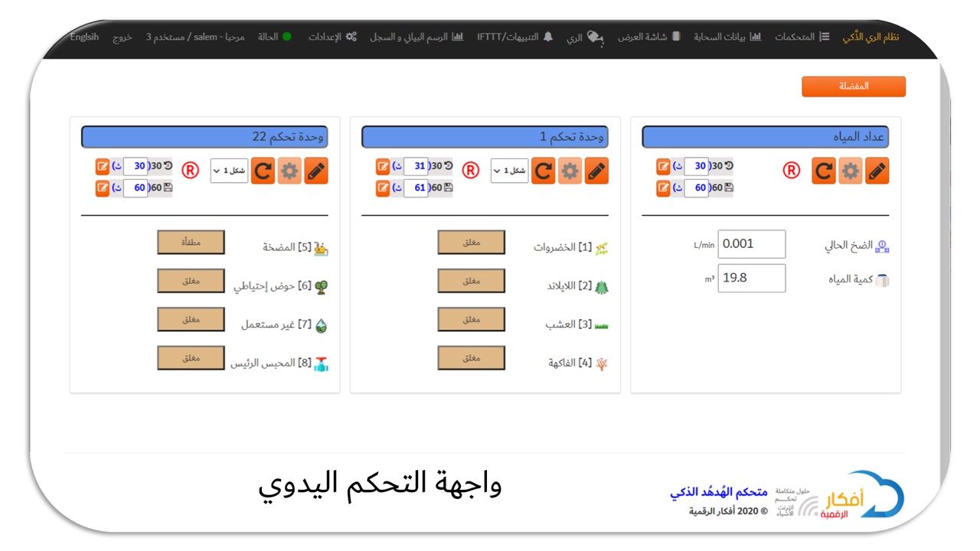Open gear settings icon in وحدة تحكم 22 panel
This screenshot has height=551, width=980.
tap(289, 171)
